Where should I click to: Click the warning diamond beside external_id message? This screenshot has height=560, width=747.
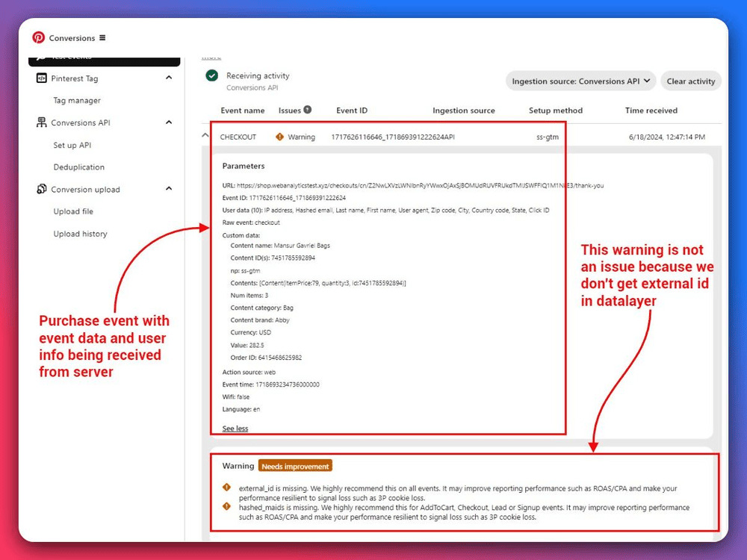pyautogui.click(x=227, y=487)
